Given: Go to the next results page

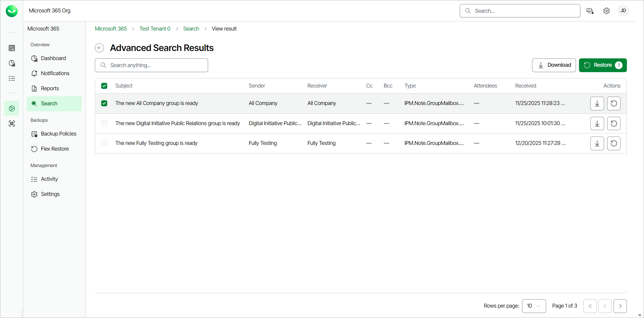Looking at the screenshot, I should pyautogui.click(x=620, y=306).
